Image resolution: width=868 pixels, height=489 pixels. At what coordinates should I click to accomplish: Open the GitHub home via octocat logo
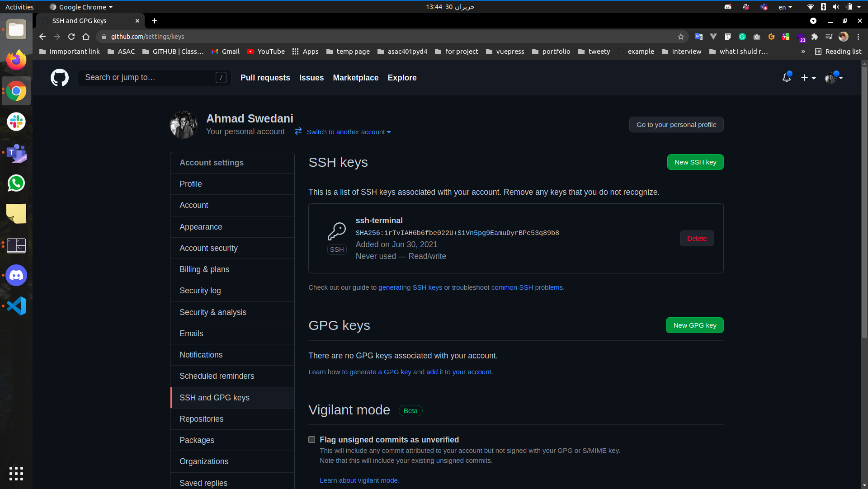[x=59, y=77]
